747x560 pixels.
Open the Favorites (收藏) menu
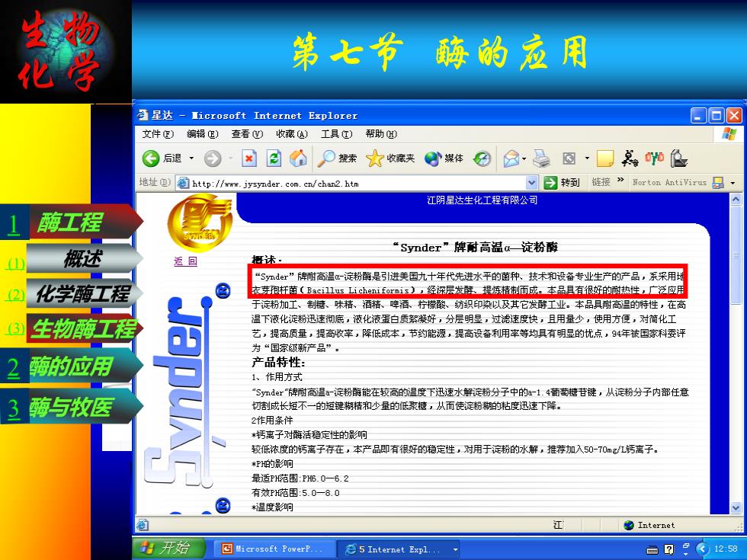[x=292, y=134]
